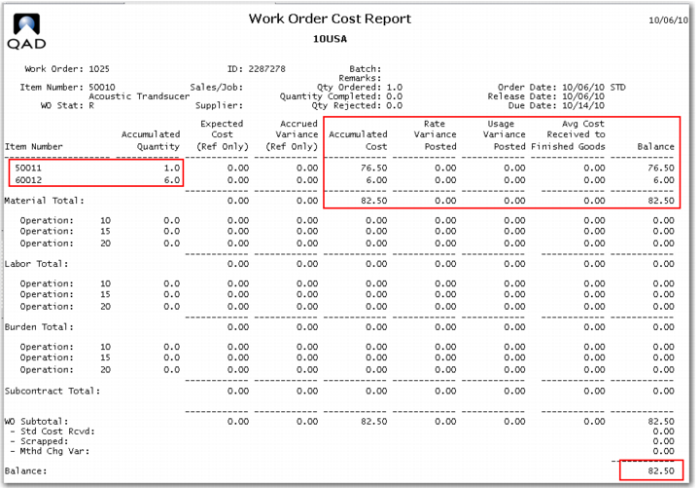Click the Std Cost Rcvd: line
This screenshot has width=700, height=488.
tap(52, 431)
